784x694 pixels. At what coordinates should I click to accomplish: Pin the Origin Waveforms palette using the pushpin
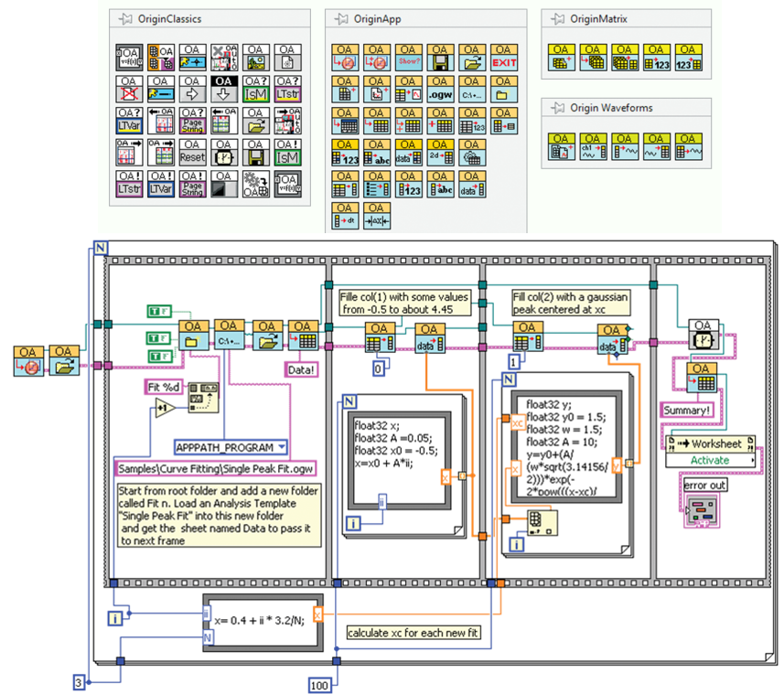pyautogui.click(x=554, y=108)
